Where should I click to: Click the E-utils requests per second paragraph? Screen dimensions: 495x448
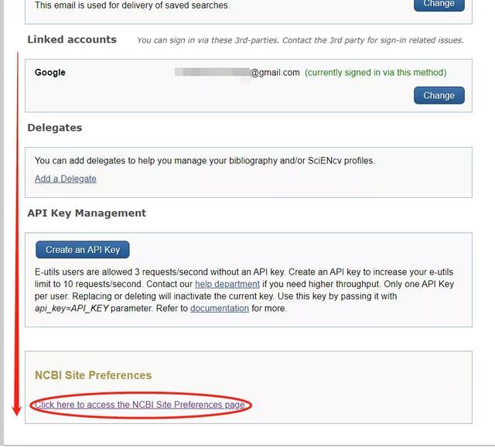click(x=244, y=290)
